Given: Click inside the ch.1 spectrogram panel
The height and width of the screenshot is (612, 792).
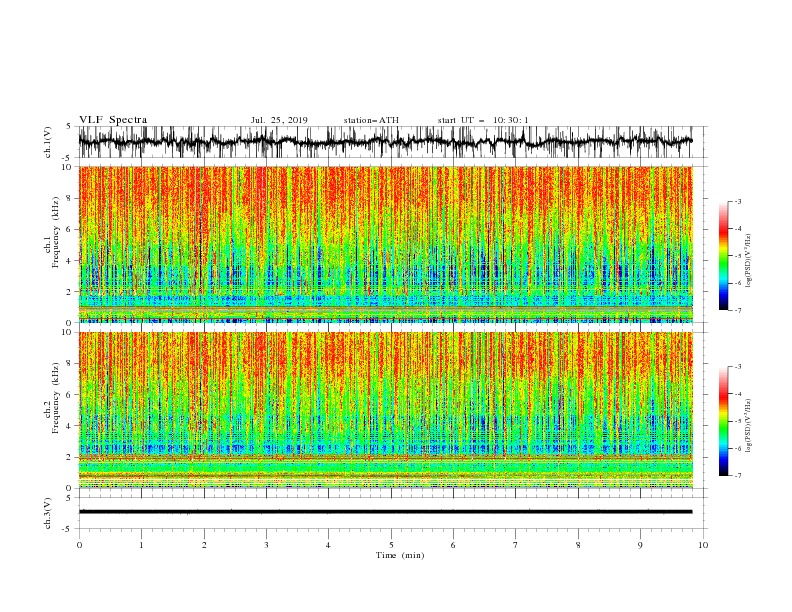Looking at the screenshot, I should click(x=385, y=244).
